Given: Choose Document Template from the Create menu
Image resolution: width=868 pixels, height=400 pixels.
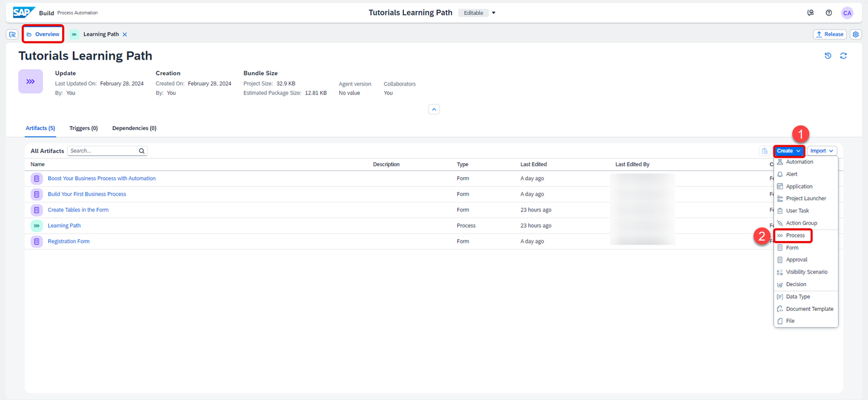Looking at the screenshot, I should 806,309.
